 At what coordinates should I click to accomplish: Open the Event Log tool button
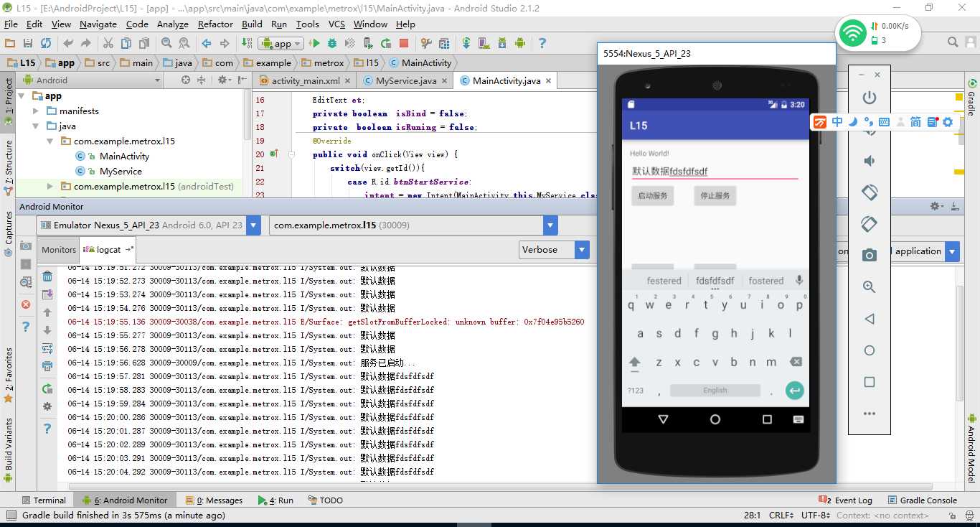(x=846, y=500)
